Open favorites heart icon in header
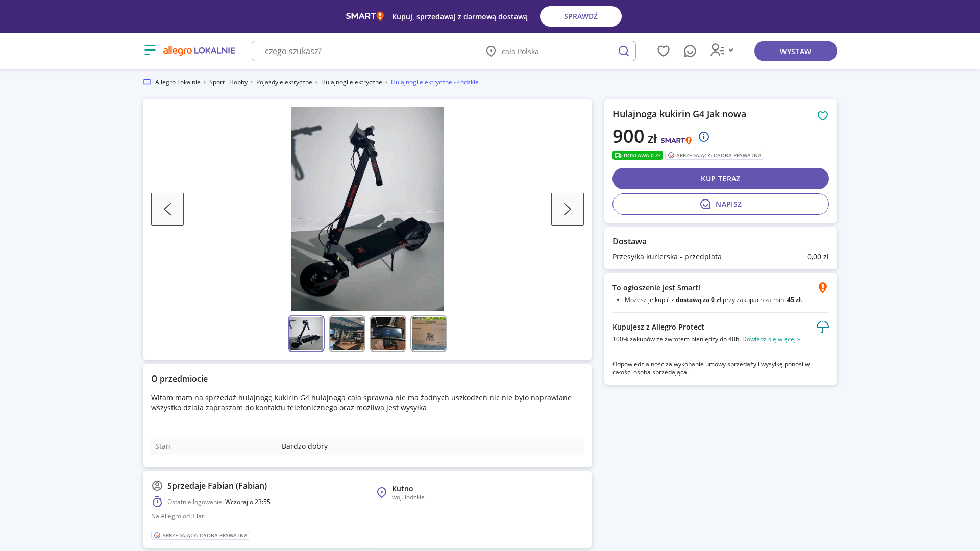This screenshot has height=551, width=980. [x=663, y=51]
